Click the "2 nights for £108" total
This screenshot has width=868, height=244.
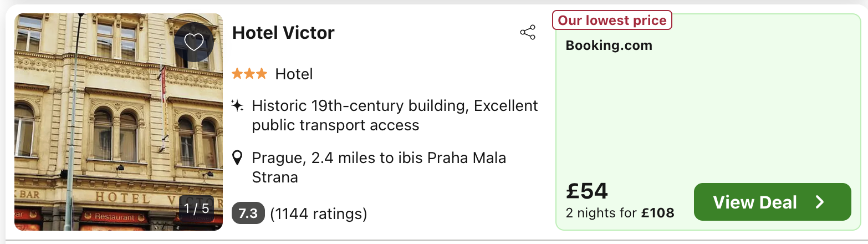pyautogui.click(x=620, y=212)
